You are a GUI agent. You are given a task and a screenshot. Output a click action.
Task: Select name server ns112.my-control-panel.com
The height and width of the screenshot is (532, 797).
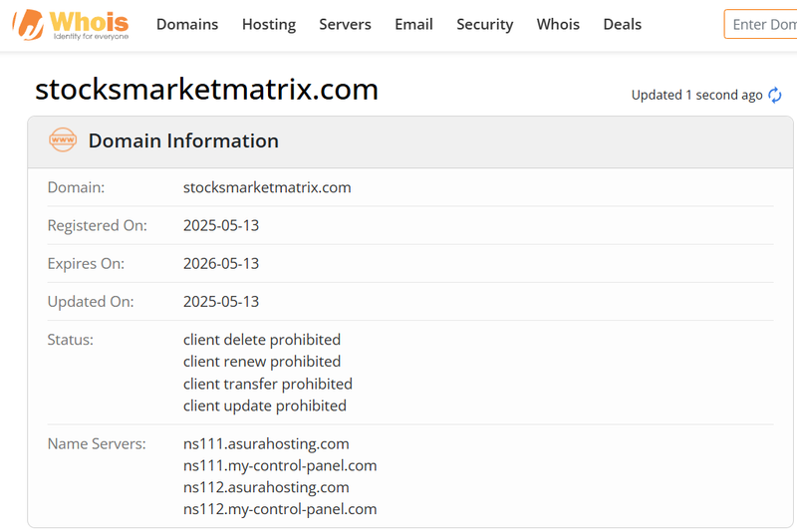pos(280,509)
